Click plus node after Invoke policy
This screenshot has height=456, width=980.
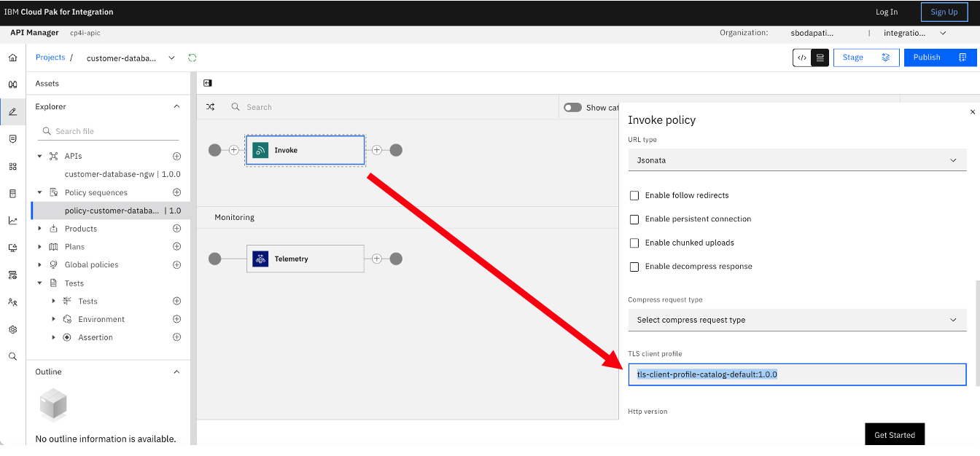coord(377,150)
